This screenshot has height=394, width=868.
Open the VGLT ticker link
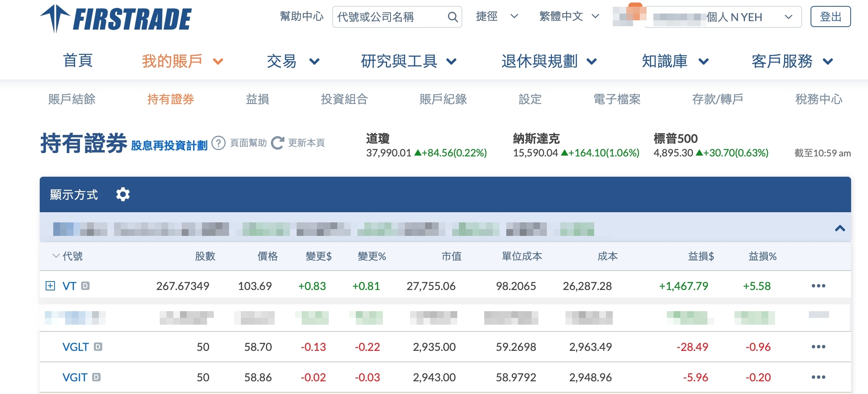76,347
